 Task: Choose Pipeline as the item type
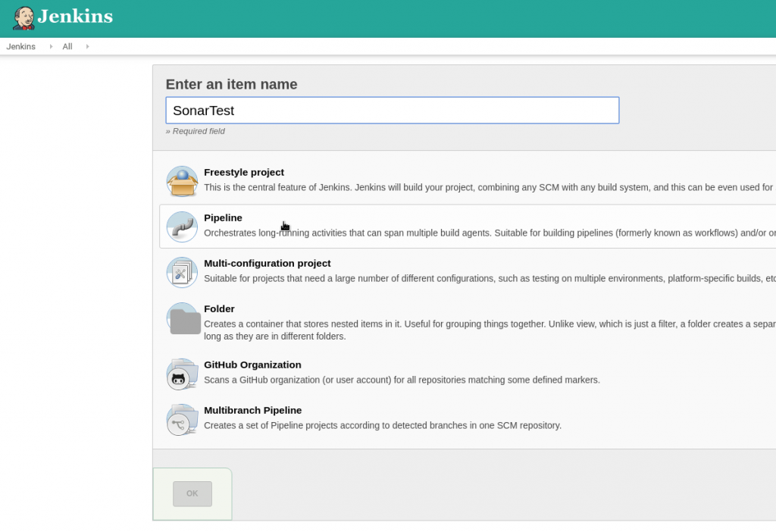tap(223, 217)
